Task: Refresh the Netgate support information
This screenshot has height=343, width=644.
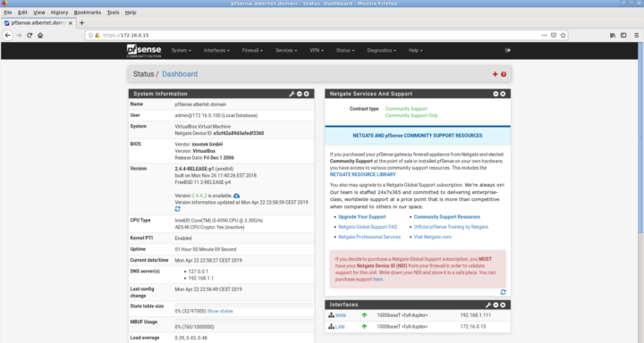Action: point(503,292)
